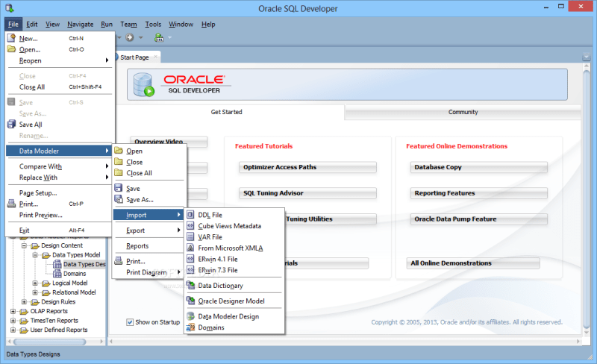Expand the Reopen submenu arrow
Image resolution: width=597 pixels, height=364 pixels.
[107, 60]
